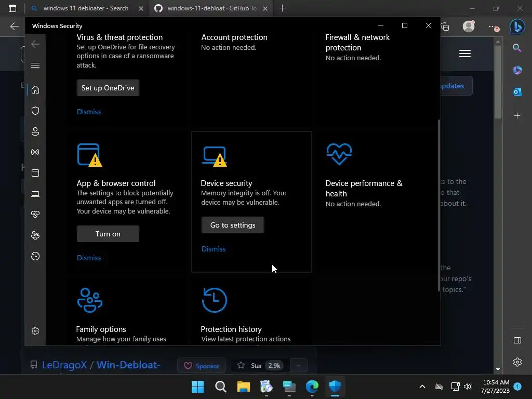Viewport: 532px width, 399px height.
Task: Open Account protection person icon in sidebar
Action: tap(35, 131)
